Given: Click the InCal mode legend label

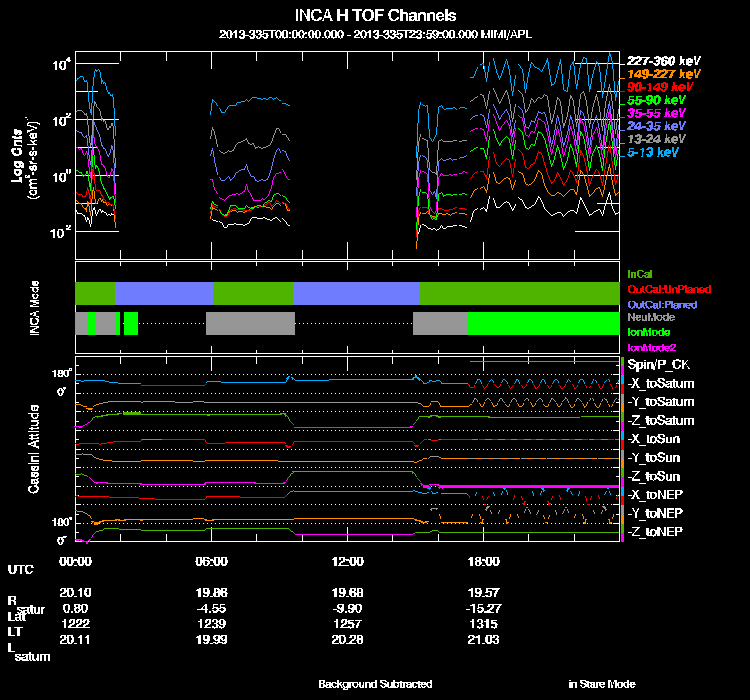Looking at the screenshot, I should (640, 272).
